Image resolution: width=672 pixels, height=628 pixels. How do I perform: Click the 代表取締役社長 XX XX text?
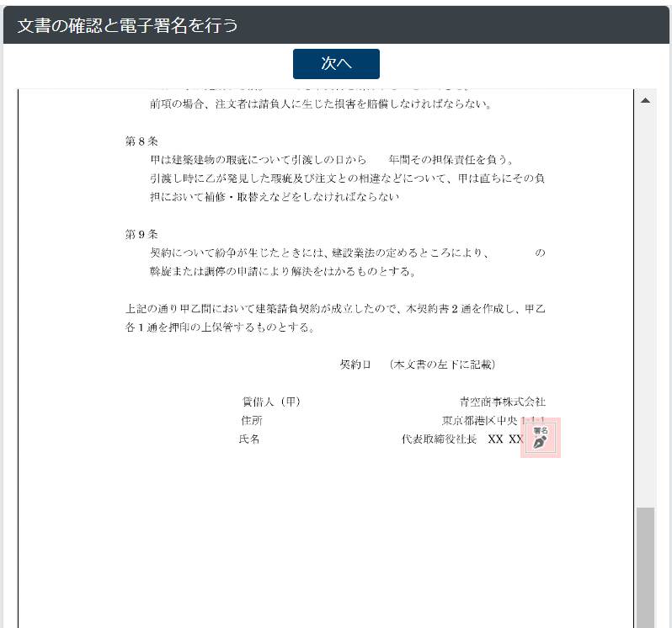tap(462, 439)
